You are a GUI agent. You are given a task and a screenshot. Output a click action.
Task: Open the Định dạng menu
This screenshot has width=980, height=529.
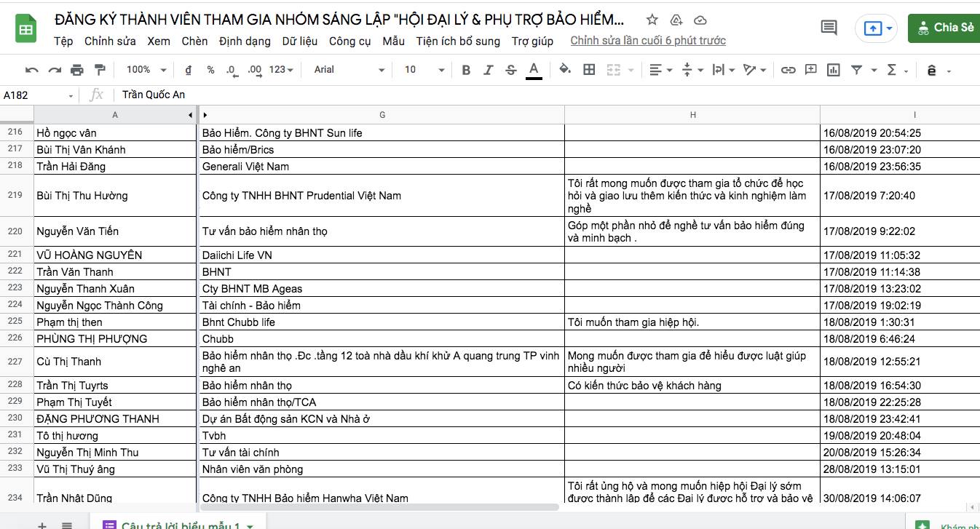click(x=245, y=41)
